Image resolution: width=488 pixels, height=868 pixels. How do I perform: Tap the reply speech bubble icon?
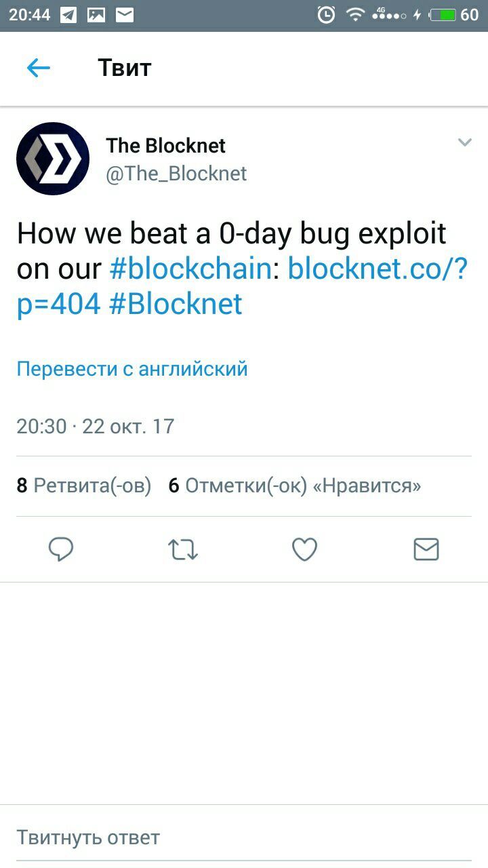[x=61, y=549]
